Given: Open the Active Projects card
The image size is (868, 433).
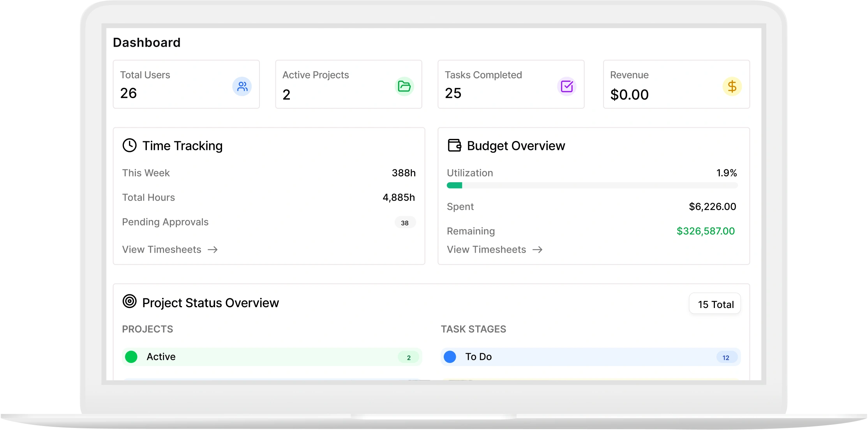Looking at the screenshot, I should [349, 84].
